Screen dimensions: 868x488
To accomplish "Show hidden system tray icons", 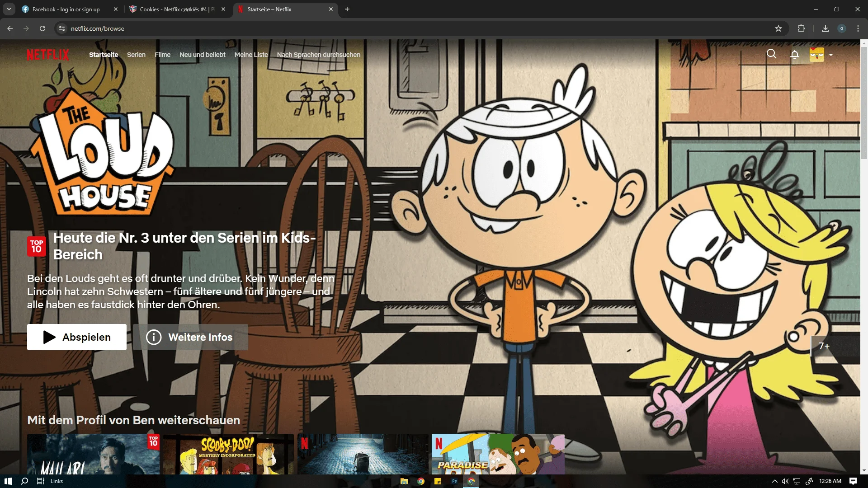I will point(774,481).
